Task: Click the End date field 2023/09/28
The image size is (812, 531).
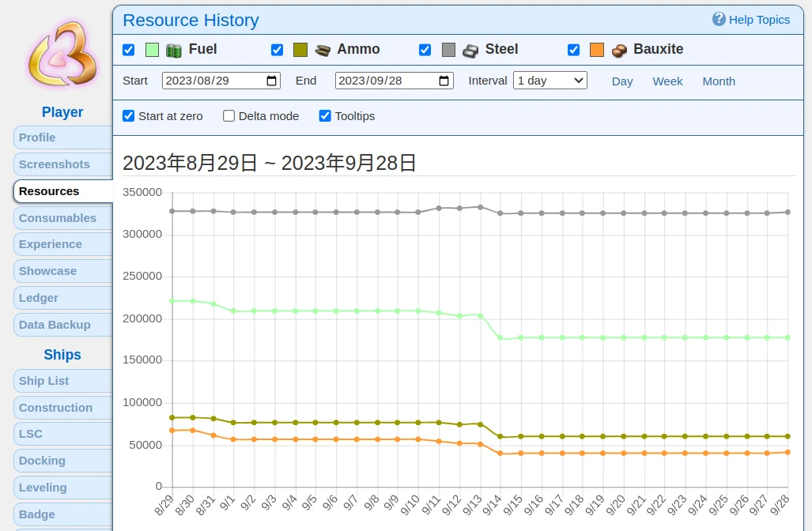Action: tap(394, 81)
